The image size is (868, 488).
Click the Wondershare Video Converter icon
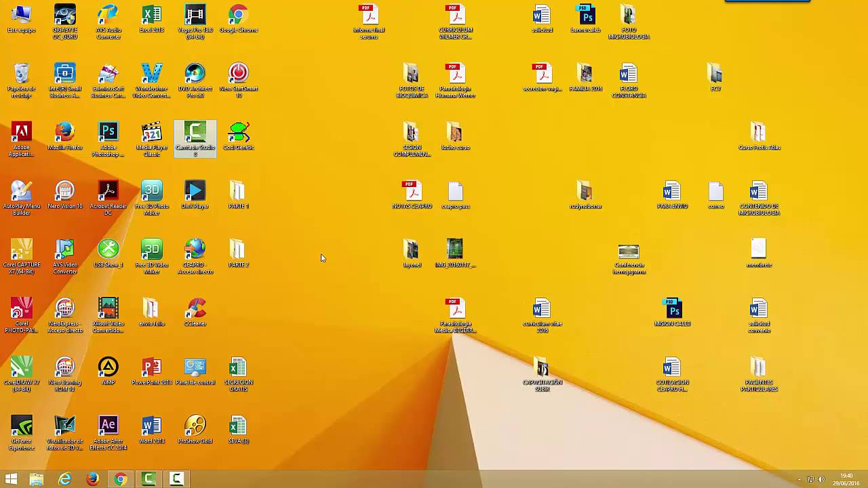[152, 81]
